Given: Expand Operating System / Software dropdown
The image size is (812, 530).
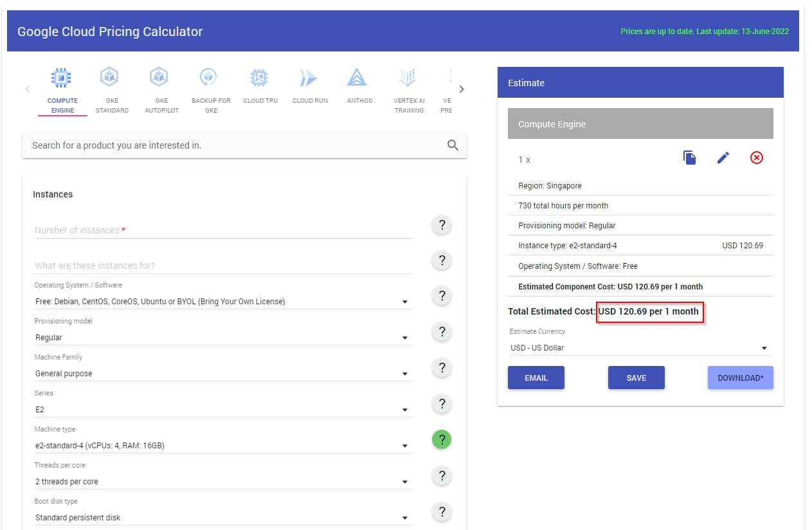Looking at the screenshot, I should point(223,301).
